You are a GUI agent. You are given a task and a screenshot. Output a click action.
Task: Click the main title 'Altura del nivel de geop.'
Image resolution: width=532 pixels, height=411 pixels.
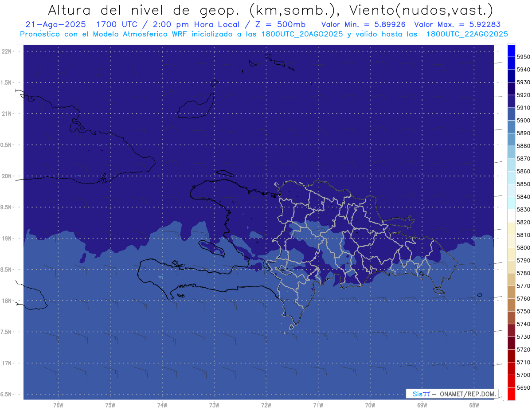[x=143, y=10]
